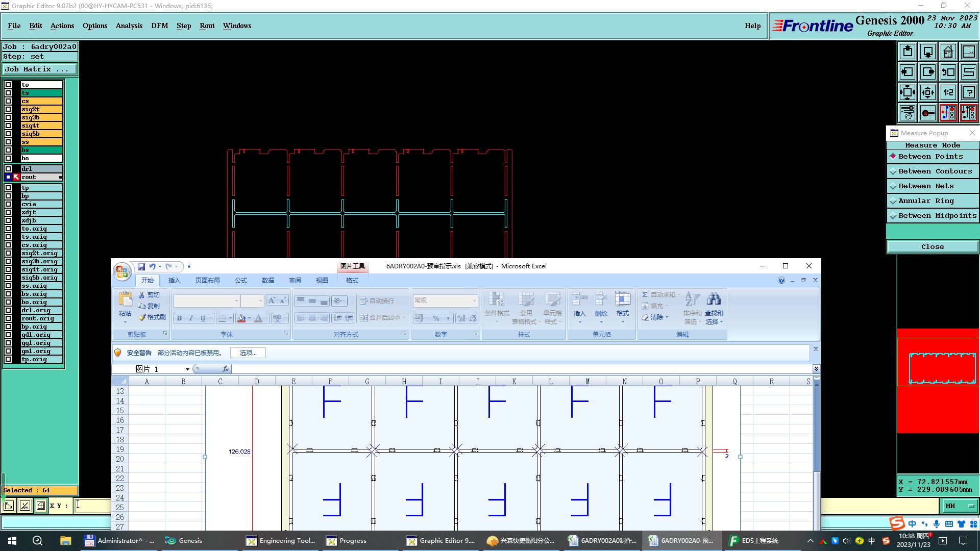This screenshot has width=980, height=551.
Task: Click the previous zoom view icon
Action: click(948, 72)
